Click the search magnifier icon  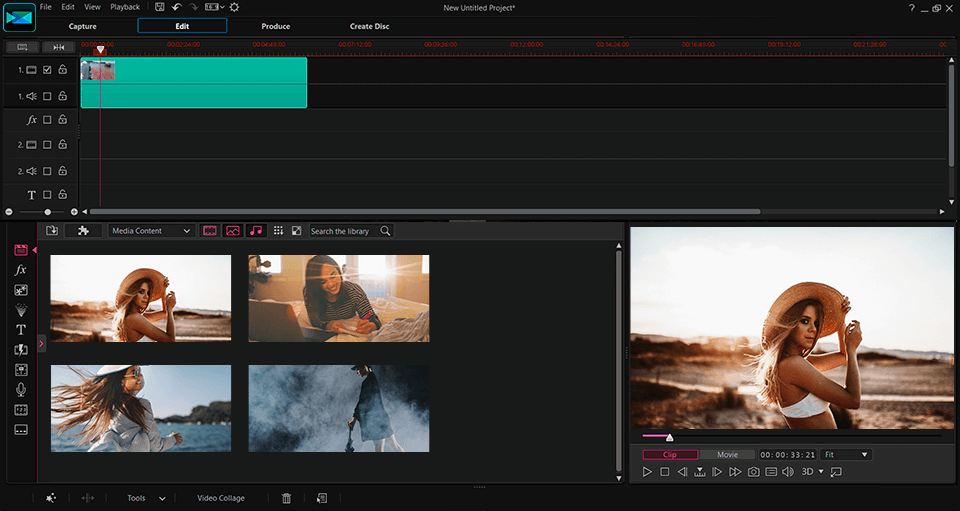point(385,231)
